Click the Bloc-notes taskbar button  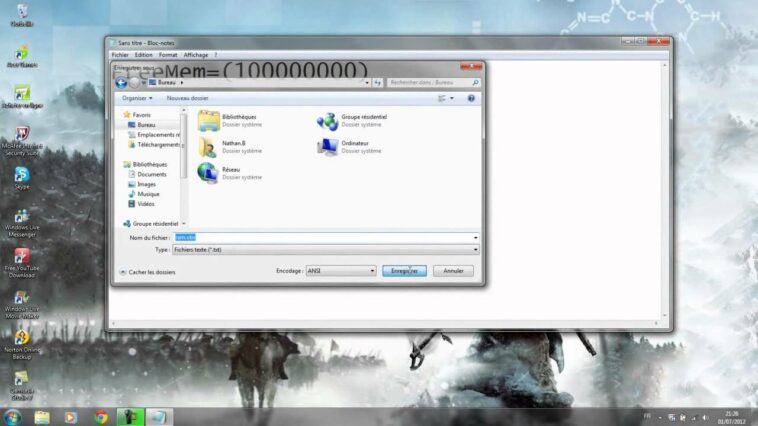click(159, 417)
